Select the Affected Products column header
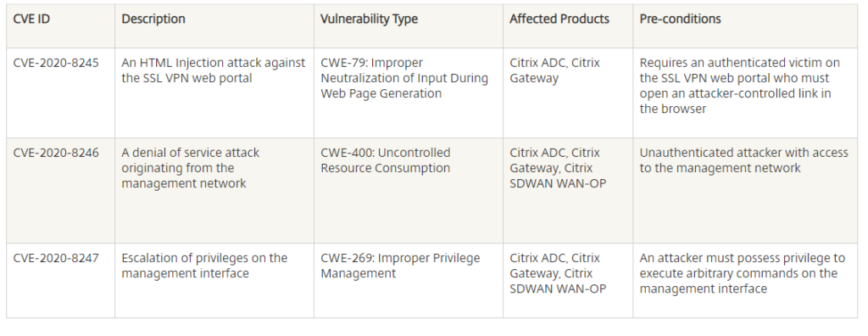 tap(559, 19)
